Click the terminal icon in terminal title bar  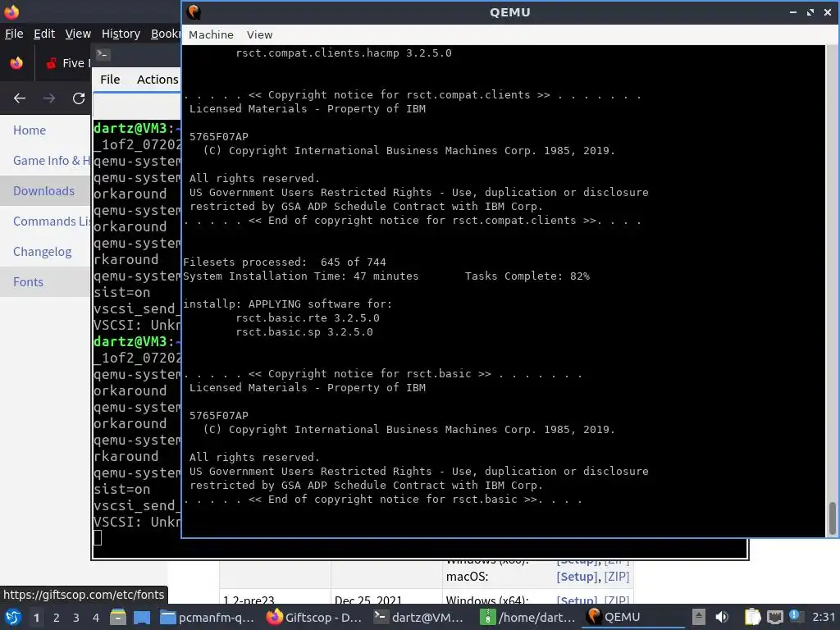[103, 54]
